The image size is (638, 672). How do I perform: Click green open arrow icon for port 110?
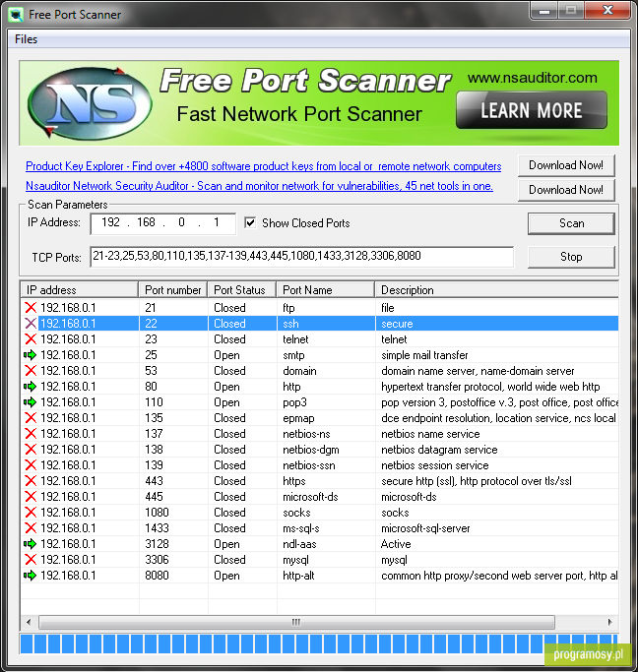tap(30, 402)
